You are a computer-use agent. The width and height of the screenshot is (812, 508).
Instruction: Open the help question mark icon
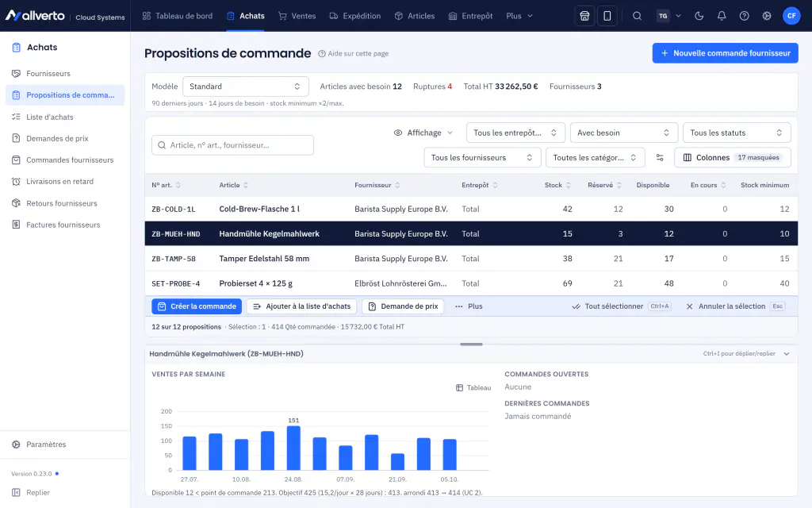point(744,16)
